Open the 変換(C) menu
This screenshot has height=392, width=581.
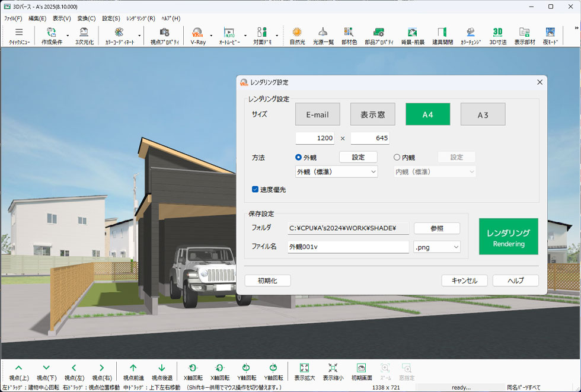(x=87, y=18)
